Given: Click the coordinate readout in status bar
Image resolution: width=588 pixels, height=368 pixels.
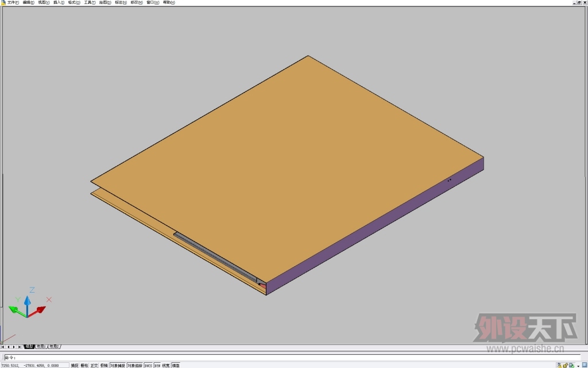Looking at the screenshot, I should pos(35,365).
